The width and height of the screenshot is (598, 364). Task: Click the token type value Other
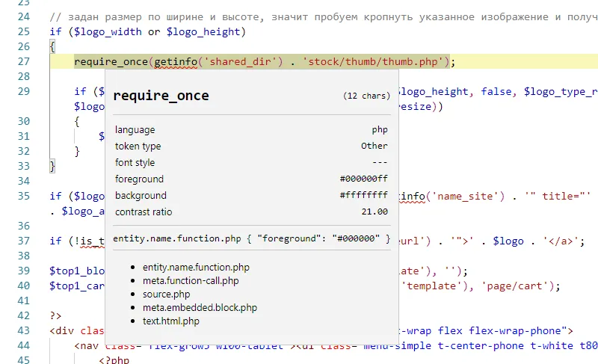click(x=374, y=146)
